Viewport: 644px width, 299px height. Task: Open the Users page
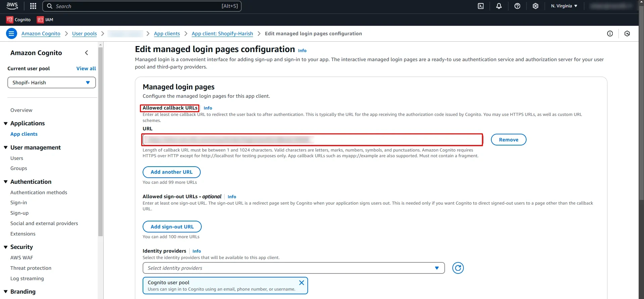(17, 158)
